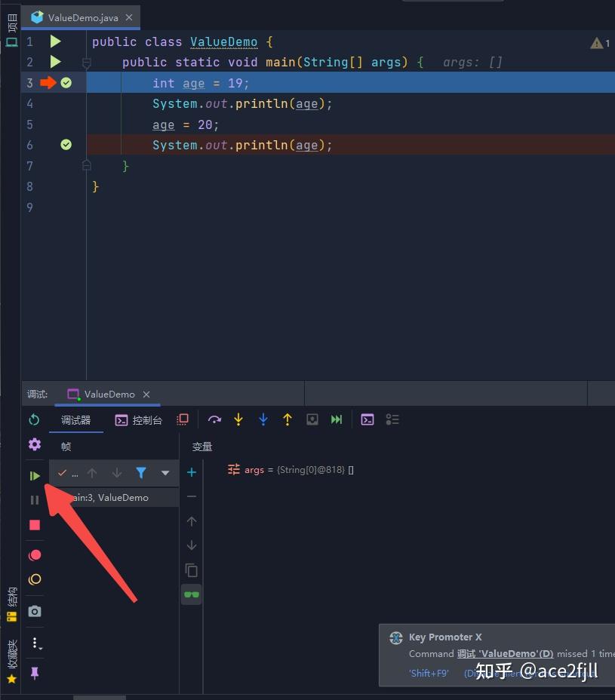This screenshot has height=700, width=615.
Task: Go to previous frame up arrow
Action: click(x=93, y=473)
